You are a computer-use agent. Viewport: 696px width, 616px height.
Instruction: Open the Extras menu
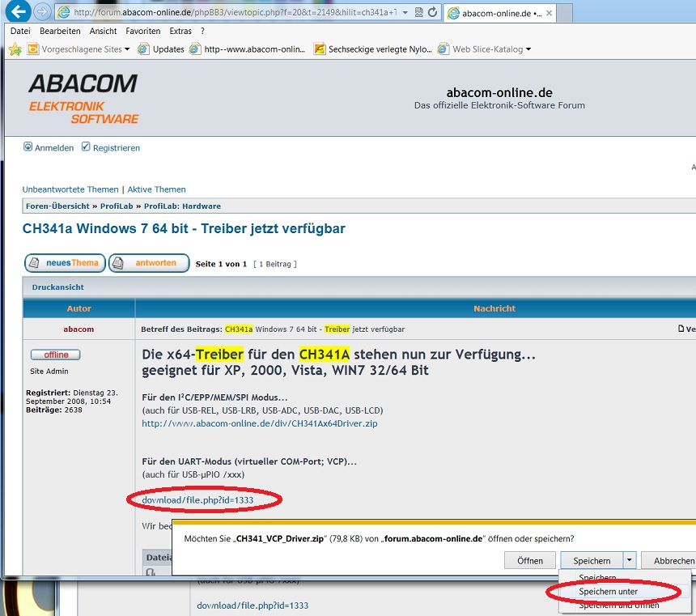(x=180, y=31)
